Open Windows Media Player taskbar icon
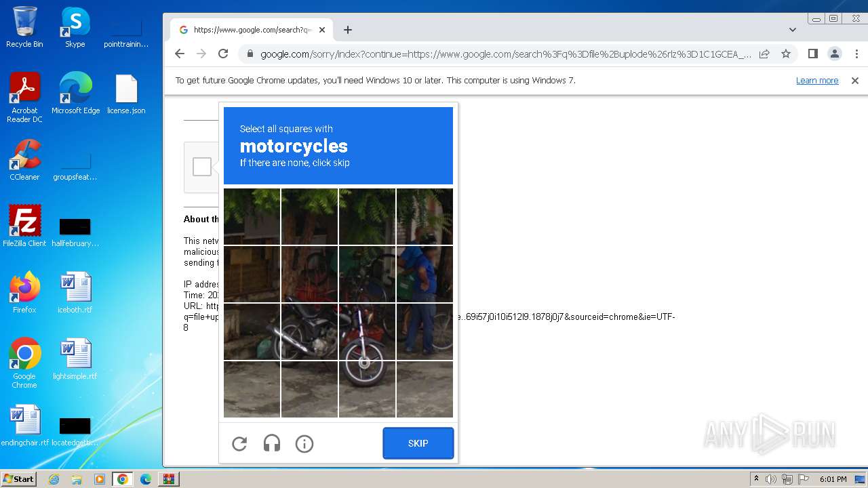Image resolution: width=868 pixels, height=488 pixels. 100,479
